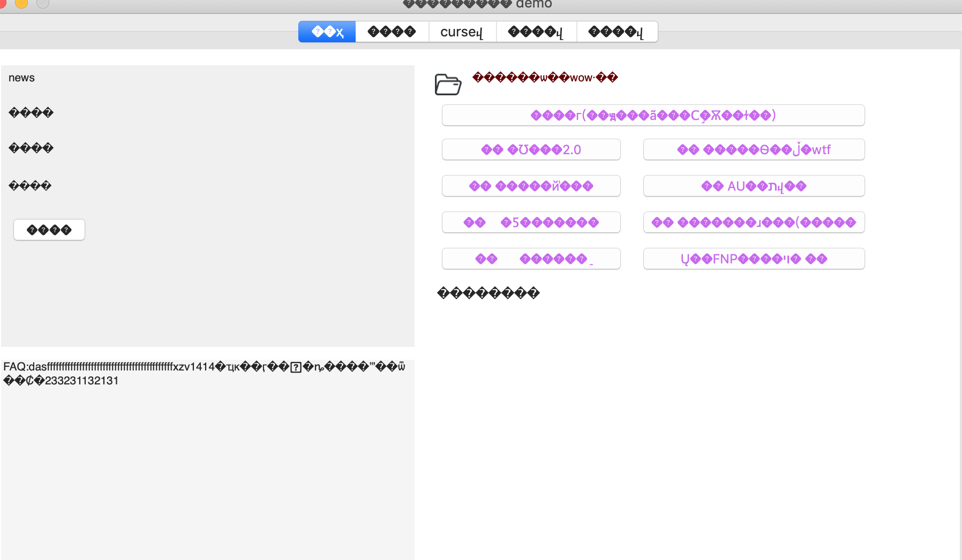This screenshot has height=560, width=962.
Task: Open the fourth tab in the tab strip
Action: [x=536, y=31]
